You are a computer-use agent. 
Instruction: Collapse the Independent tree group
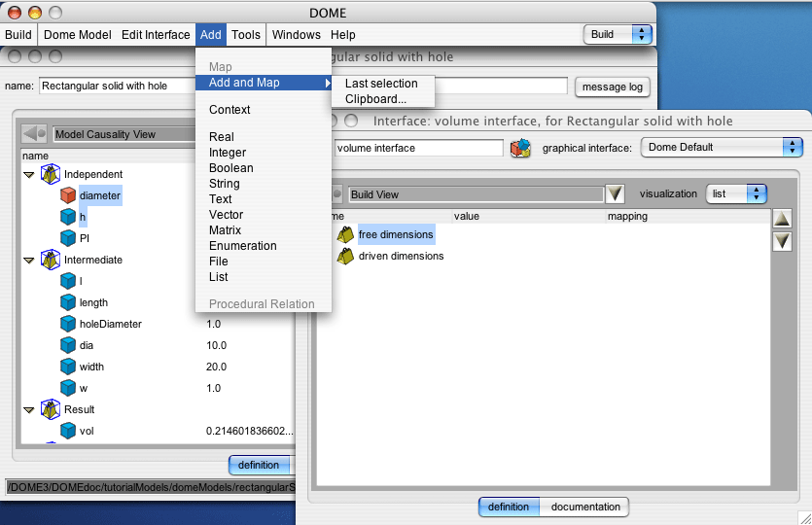(29, 175)
